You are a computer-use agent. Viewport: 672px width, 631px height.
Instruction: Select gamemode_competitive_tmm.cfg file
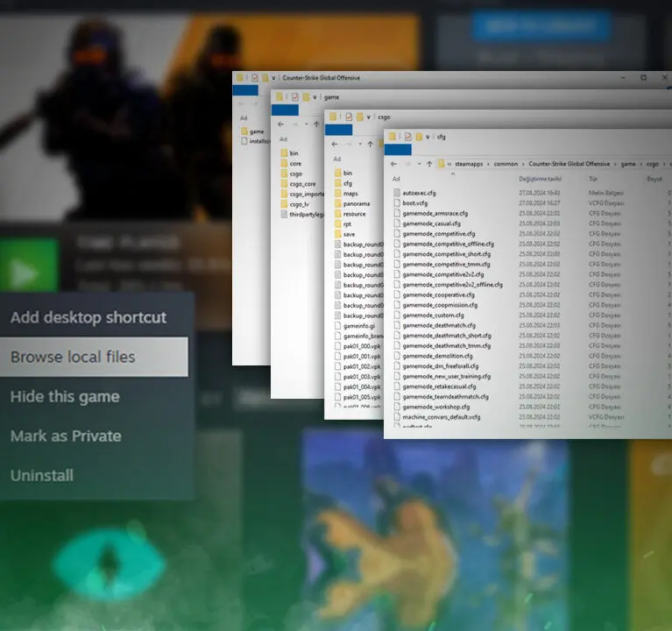(x=442, y=264)
